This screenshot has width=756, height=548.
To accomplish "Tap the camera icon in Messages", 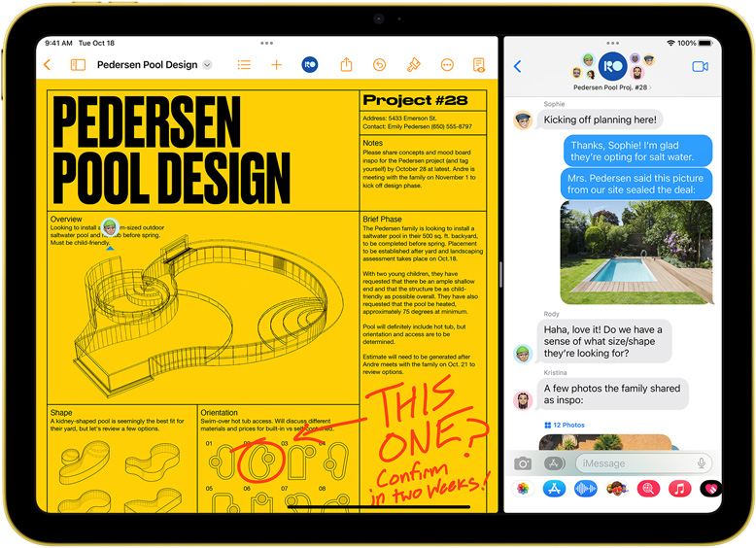I will tap(523, 463).
